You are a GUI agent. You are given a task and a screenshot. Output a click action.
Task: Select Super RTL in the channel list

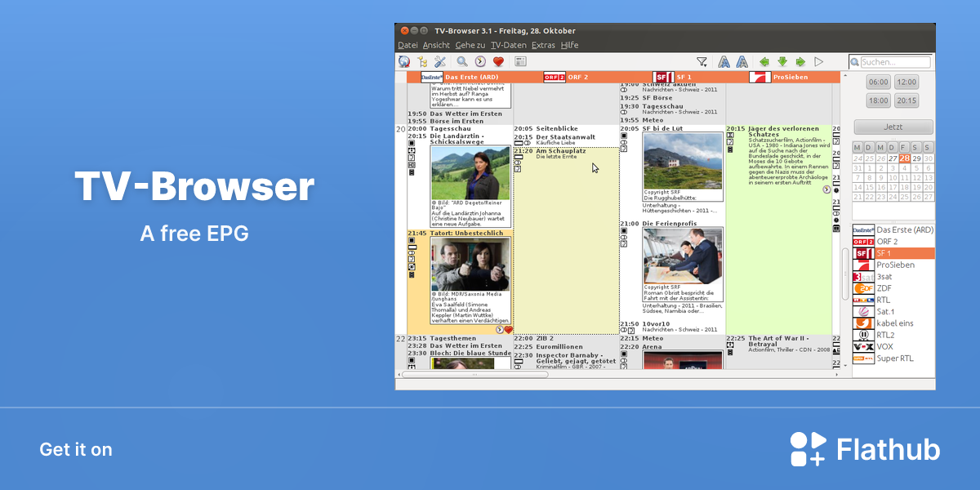[893, 358]
